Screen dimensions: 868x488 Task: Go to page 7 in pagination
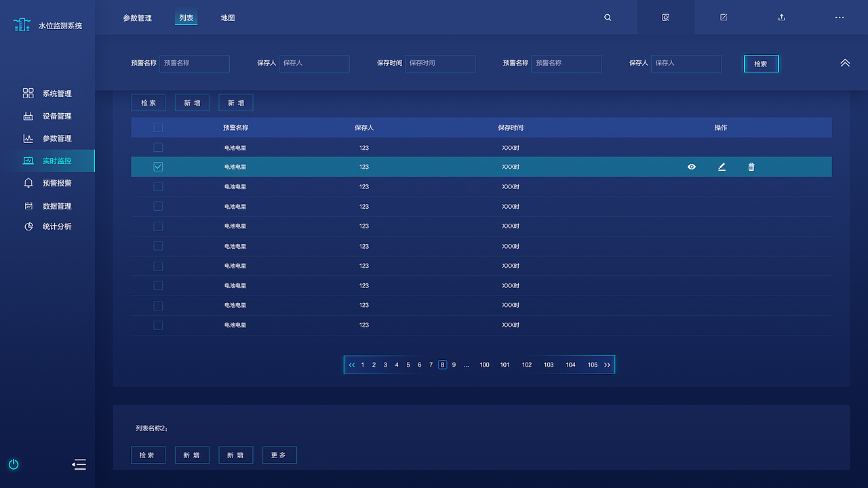coord(431,365)
